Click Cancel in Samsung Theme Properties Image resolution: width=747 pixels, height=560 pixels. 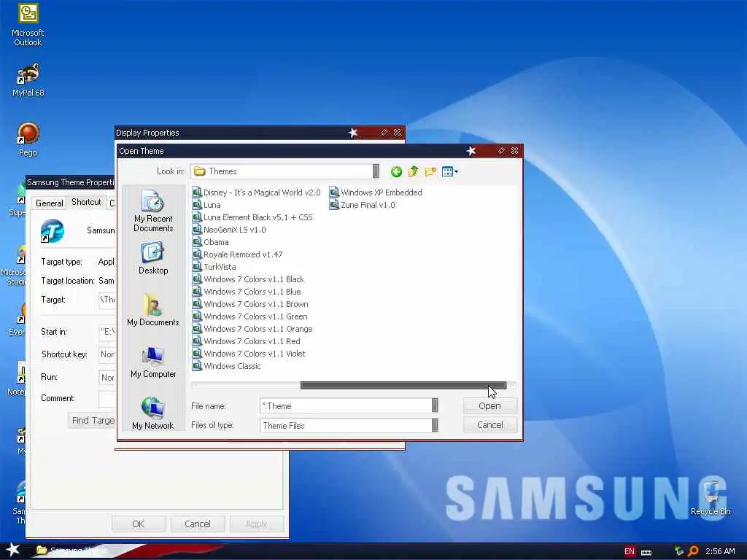(197, 524)
